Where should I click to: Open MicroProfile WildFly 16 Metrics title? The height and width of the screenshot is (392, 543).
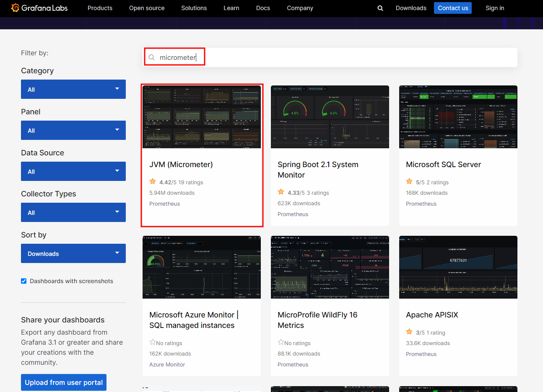tap(317, 320)
